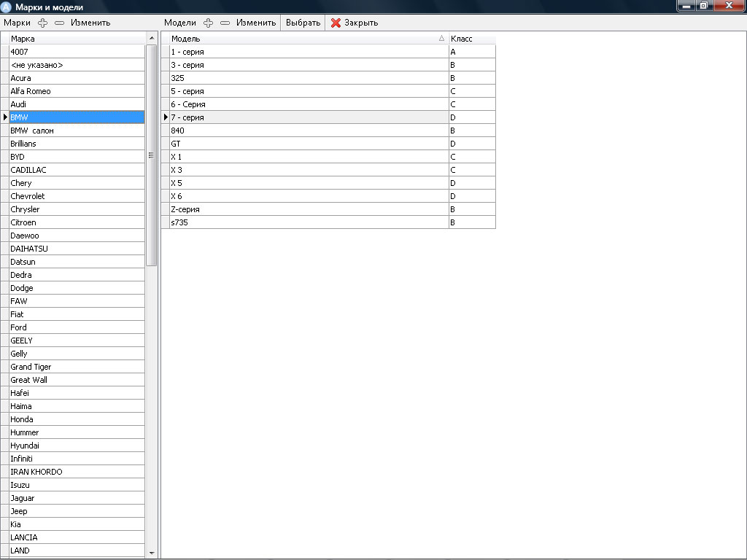Sort by the Модель column header
This screenshot has width=747, height=560.
[x=309, y=39]
